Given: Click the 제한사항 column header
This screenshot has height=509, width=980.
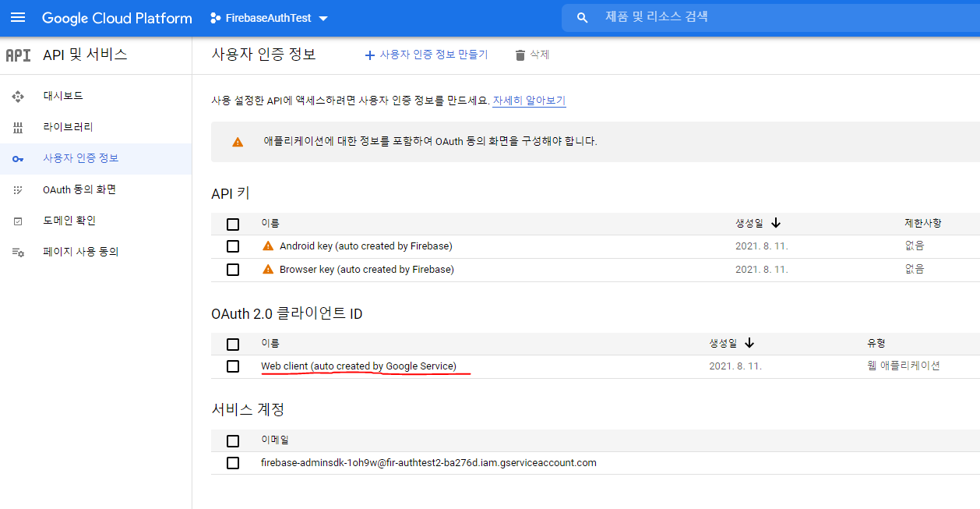Looking at the screenshot, I should tap(922, 223).
